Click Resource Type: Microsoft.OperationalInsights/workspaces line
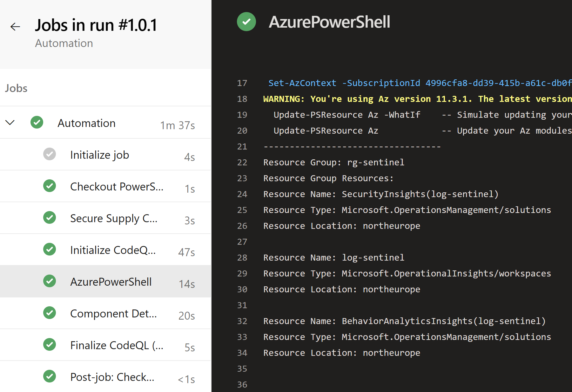This screenshot has height=392, width=572. 407,274
